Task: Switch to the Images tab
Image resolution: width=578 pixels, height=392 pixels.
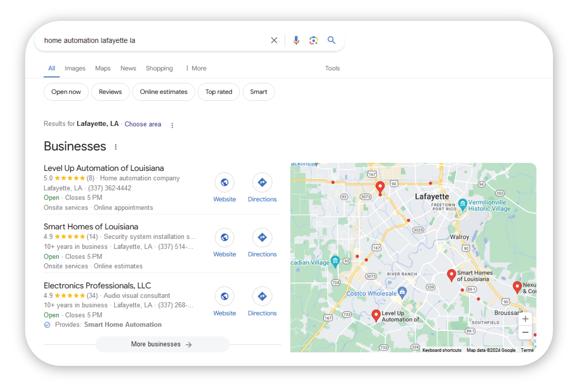Action: click(x=75, y=68)
